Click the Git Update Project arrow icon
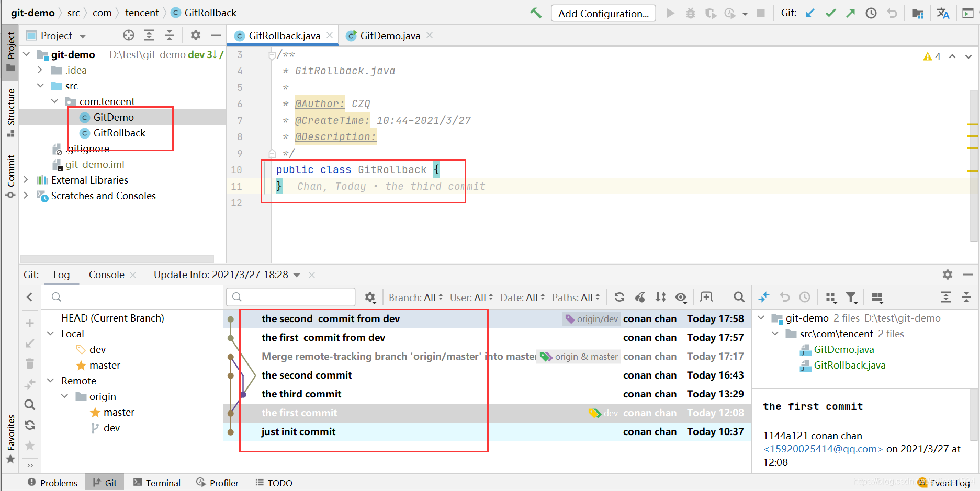This screenshot has height=491, width=980. [x=810, y=13]
